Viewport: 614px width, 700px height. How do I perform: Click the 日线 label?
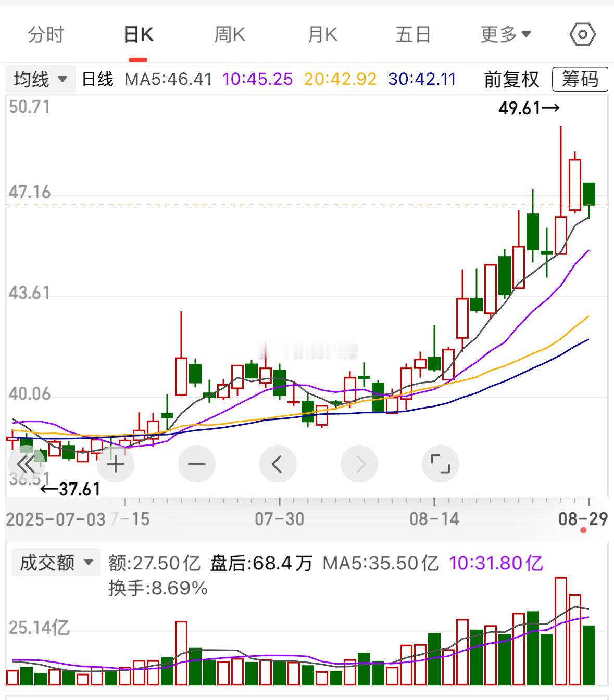tap(97, 79)
